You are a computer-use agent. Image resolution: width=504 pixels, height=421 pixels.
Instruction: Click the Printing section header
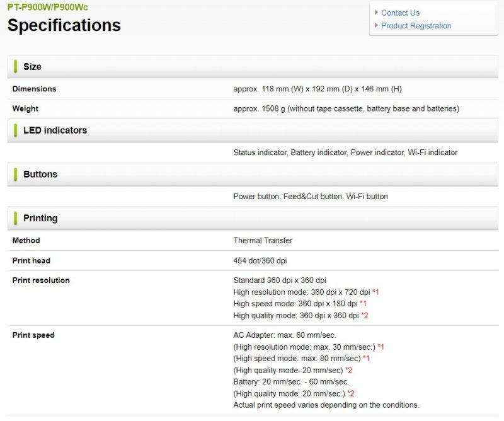[253, 219]
